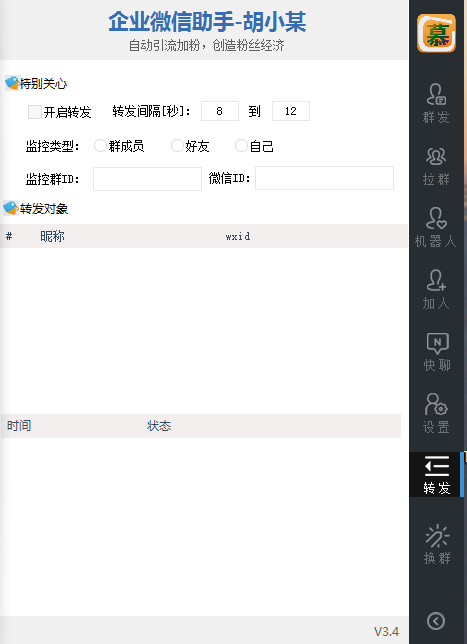The height and width of the screenshot is (644, 467).
Task: Click the tag icon beside 特别关心
Action: 12,83
